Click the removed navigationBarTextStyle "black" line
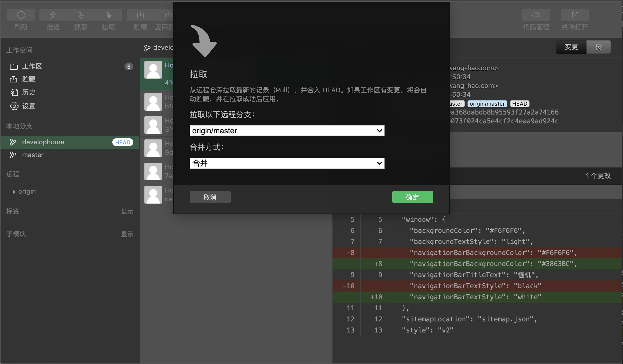 477,286
